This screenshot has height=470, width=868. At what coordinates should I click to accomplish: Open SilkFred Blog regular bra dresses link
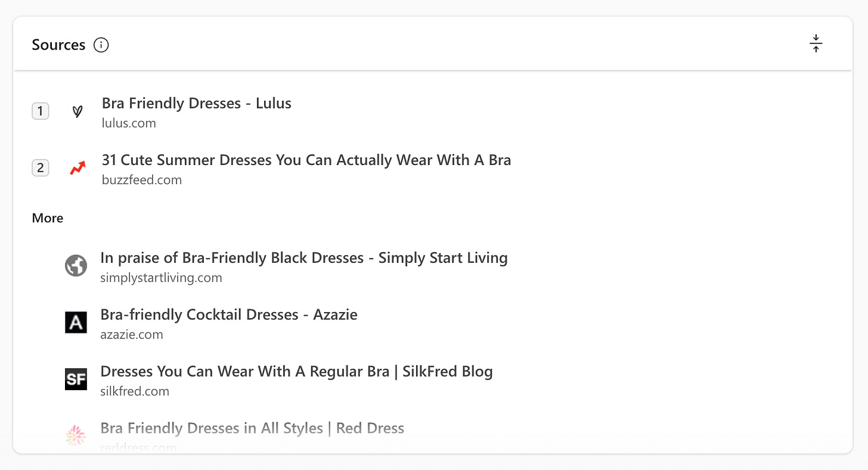tap(296, 371)
